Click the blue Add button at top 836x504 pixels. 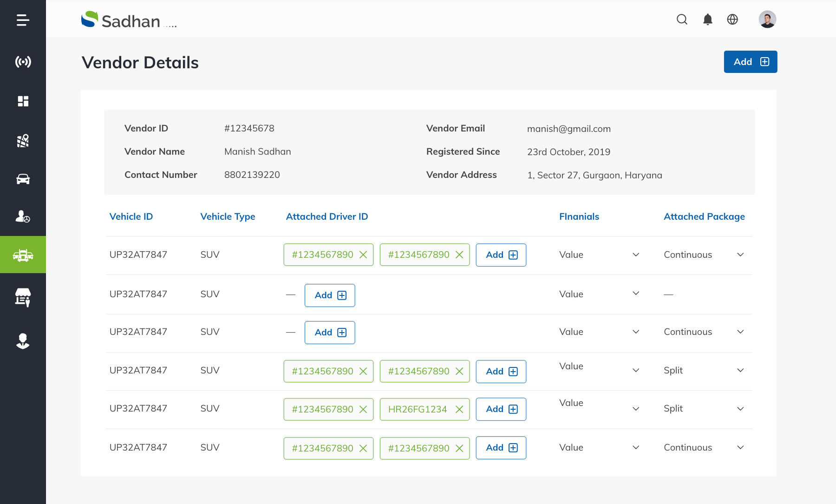[750, 62]
